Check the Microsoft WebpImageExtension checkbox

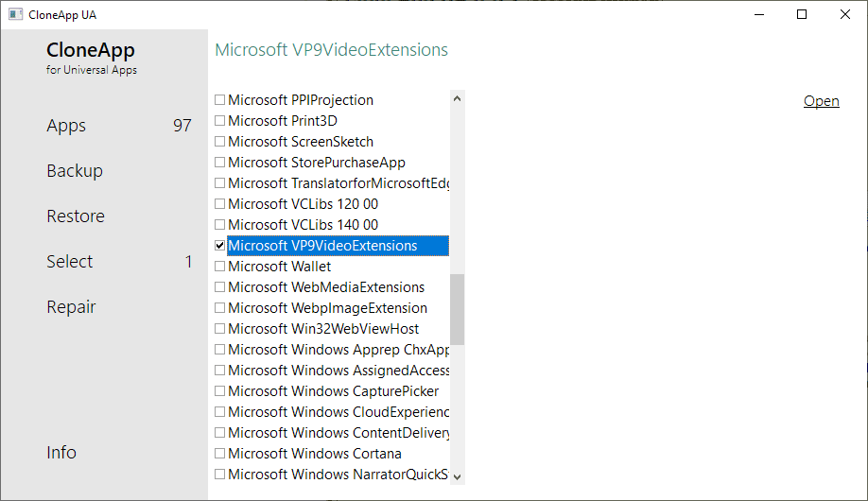(x=219, y=308)
